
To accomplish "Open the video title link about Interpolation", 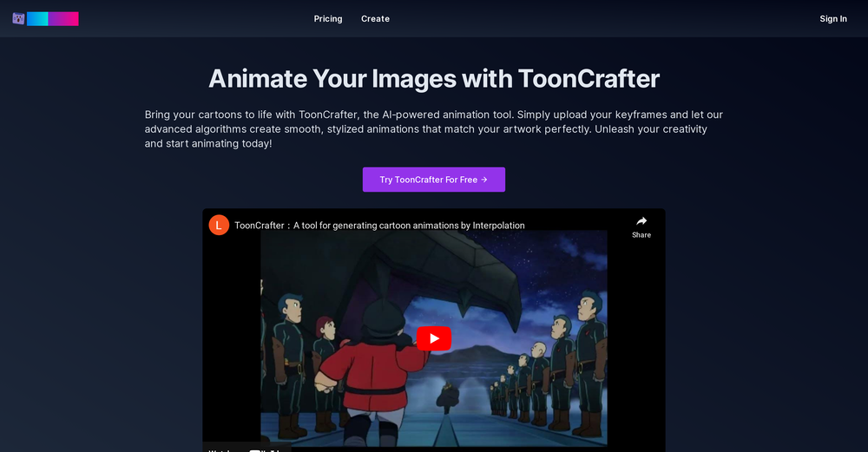I will 379,225.
